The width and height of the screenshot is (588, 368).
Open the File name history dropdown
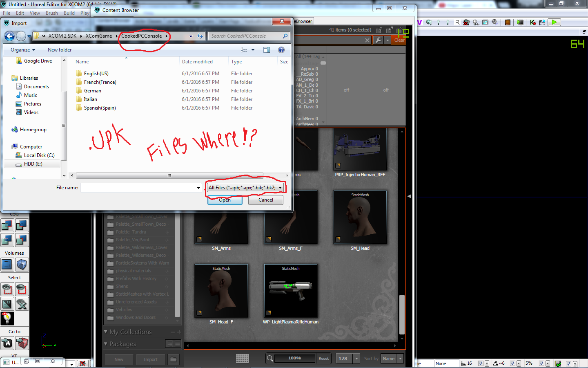coord(198,188)
